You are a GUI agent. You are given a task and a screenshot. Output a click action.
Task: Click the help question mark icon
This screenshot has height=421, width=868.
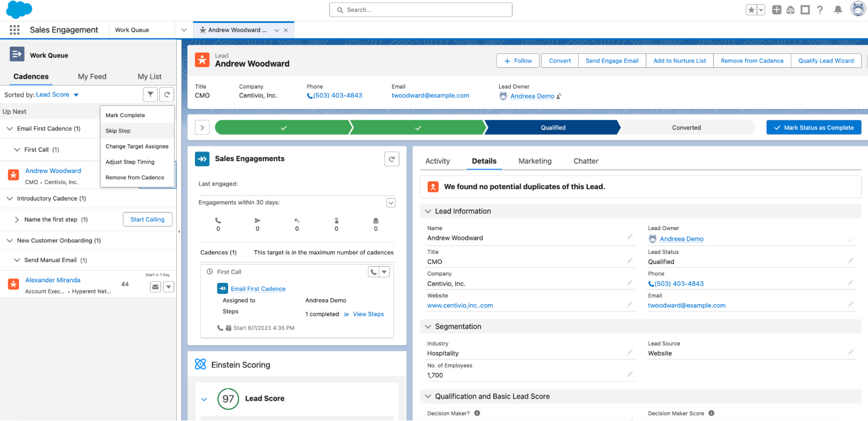[x=820, y=10]
